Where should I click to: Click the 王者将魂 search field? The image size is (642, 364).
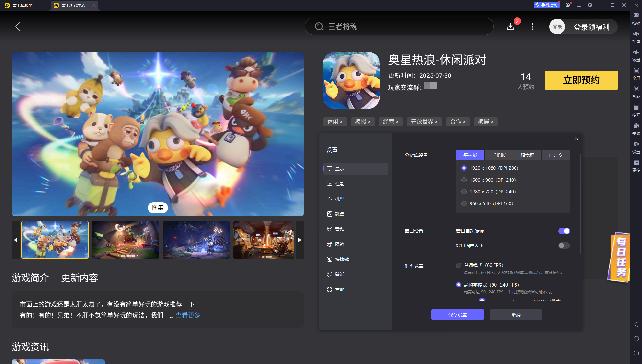pos(399,27)
